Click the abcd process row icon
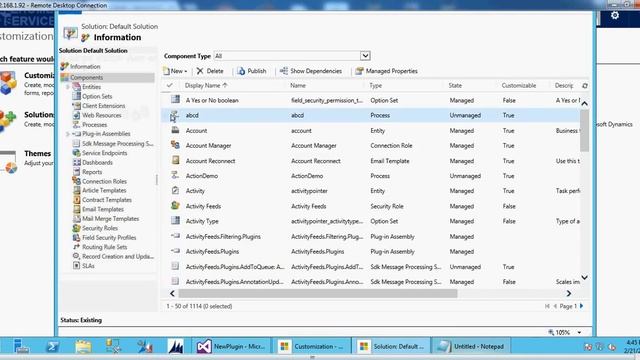This screenshot has height=360, width=640. click(175, 115)
